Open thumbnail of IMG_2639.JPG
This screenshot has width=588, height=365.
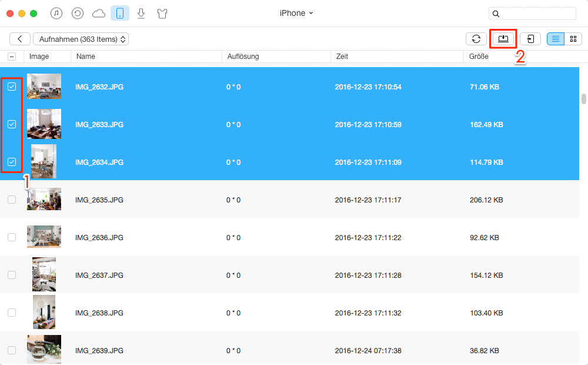pyautogui.click(x=44, y=349)
